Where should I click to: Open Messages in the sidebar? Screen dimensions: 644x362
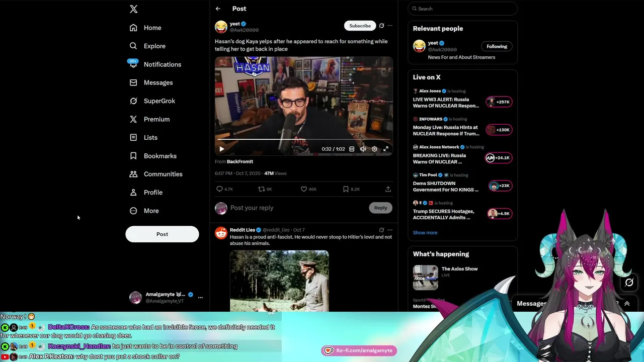[x=151, y=82]
